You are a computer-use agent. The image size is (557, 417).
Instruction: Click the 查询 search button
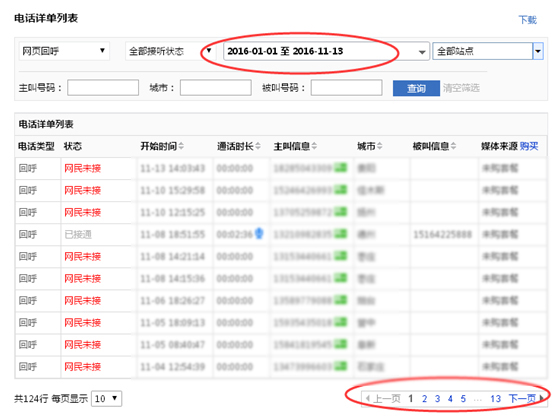pos(416,88)
